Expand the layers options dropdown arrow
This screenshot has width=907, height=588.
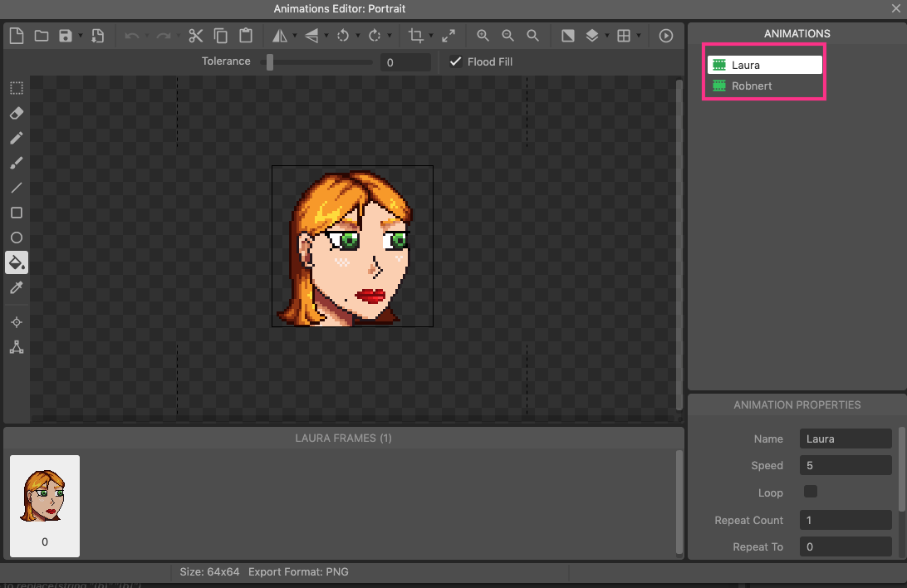(607, 36)
